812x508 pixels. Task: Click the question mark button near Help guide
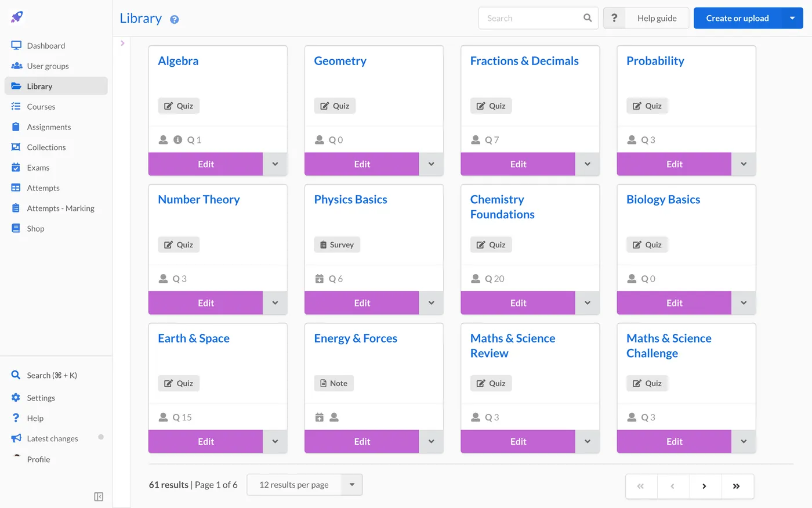(614, 18)
